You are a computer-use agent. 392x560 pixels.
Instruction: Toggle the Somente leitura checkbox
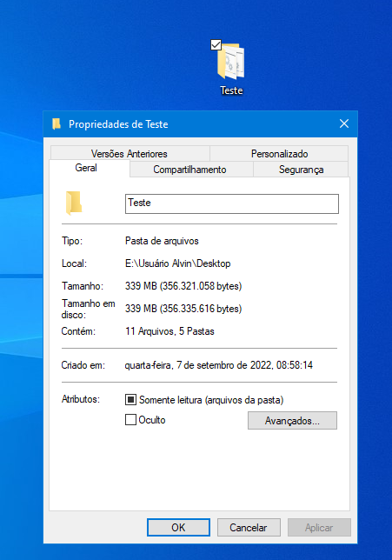(130, 400)
